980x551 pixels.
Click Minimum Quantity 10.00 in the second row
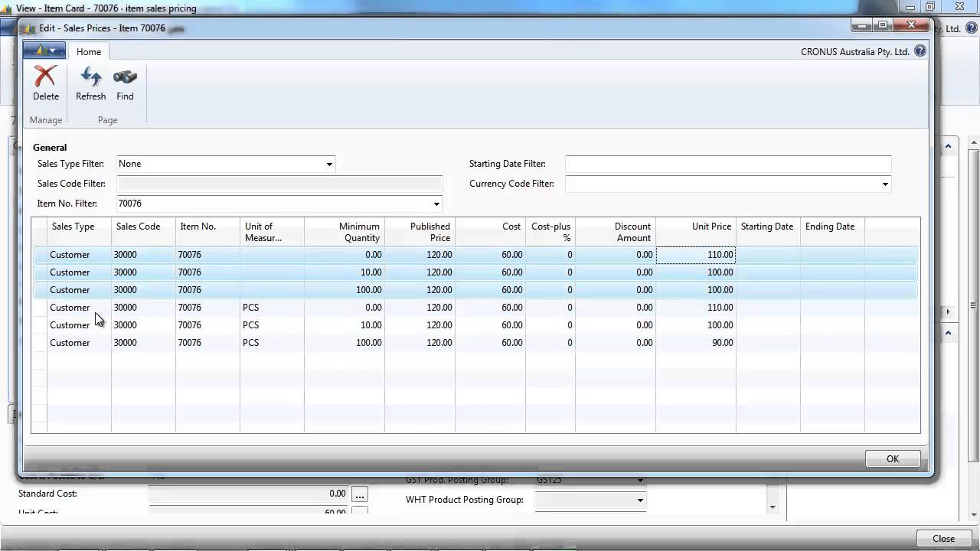[345, 272]
